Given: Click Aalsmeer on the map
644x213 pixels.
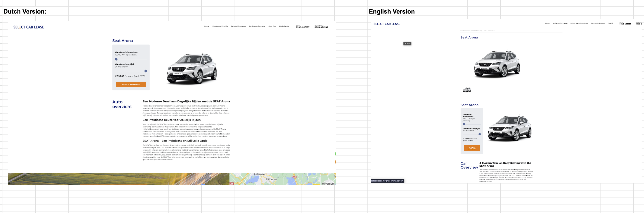Looking at the screenshot, I should click(259, 175).
